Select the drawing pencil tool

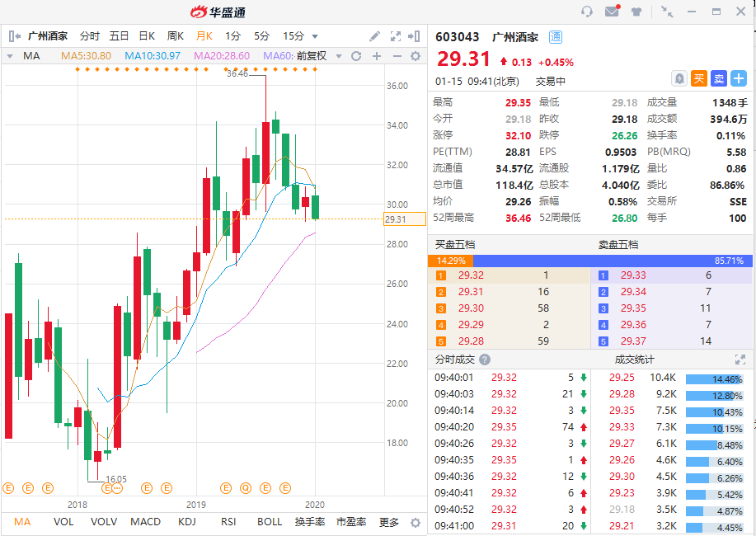(374, 36)
